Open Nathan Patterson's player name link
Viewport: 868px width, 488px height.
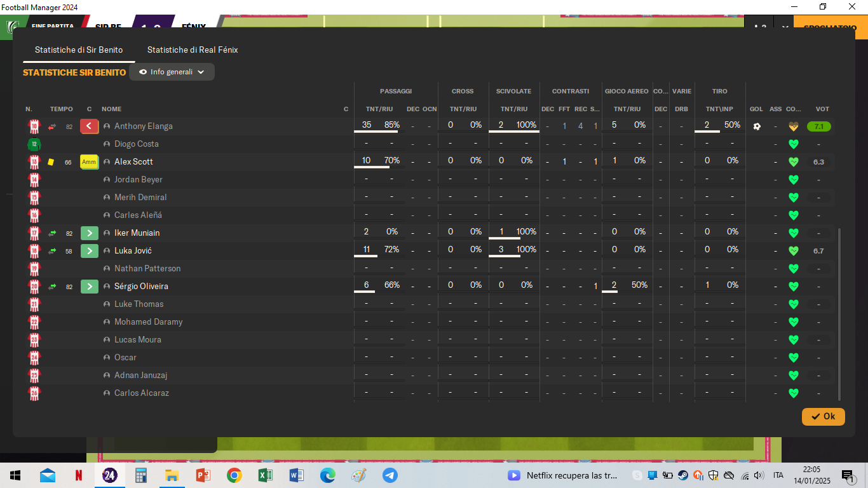pyautogui.click(x=147, y=269)
